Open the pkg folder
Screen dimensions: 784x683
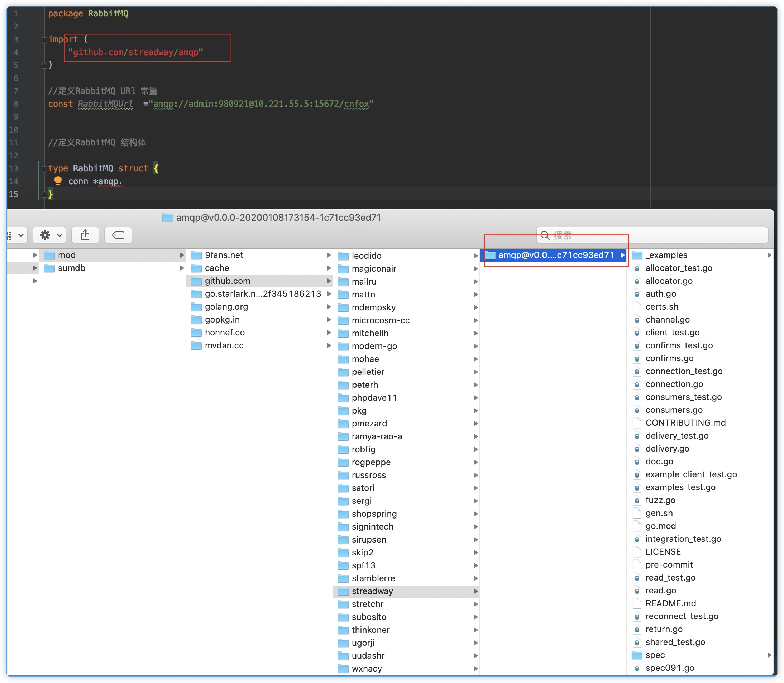coord(407,411)
